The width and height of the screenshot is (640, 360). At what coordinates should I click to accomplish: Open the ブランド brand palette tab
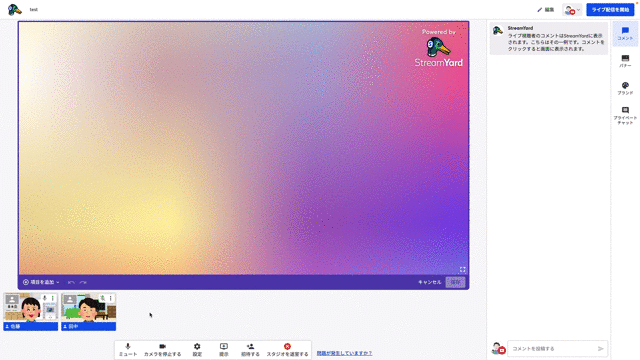(625, 88)
